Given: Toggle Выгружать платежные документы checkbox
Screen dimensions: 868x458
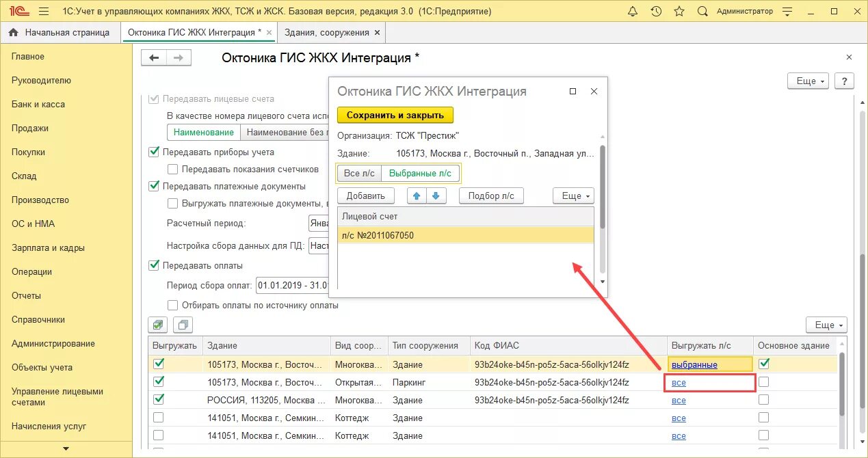Looking at the screenshot, I should (x=172, y=203).
